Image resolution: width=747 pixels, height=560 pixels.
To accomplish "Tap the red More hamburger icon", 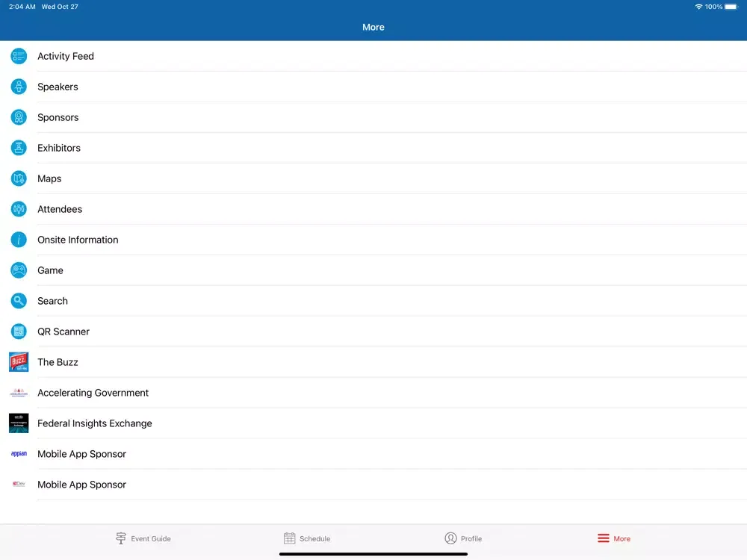I will (603, 538).
